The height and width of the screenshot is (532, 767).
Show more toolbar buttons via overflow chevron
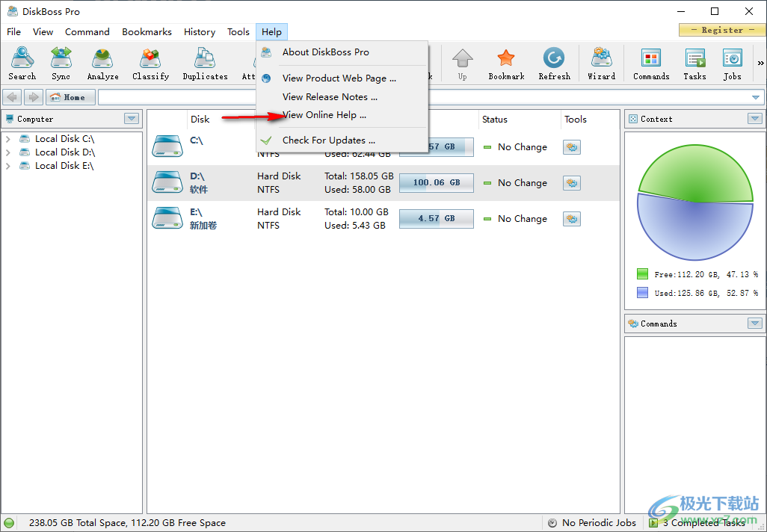pos(760,63)
